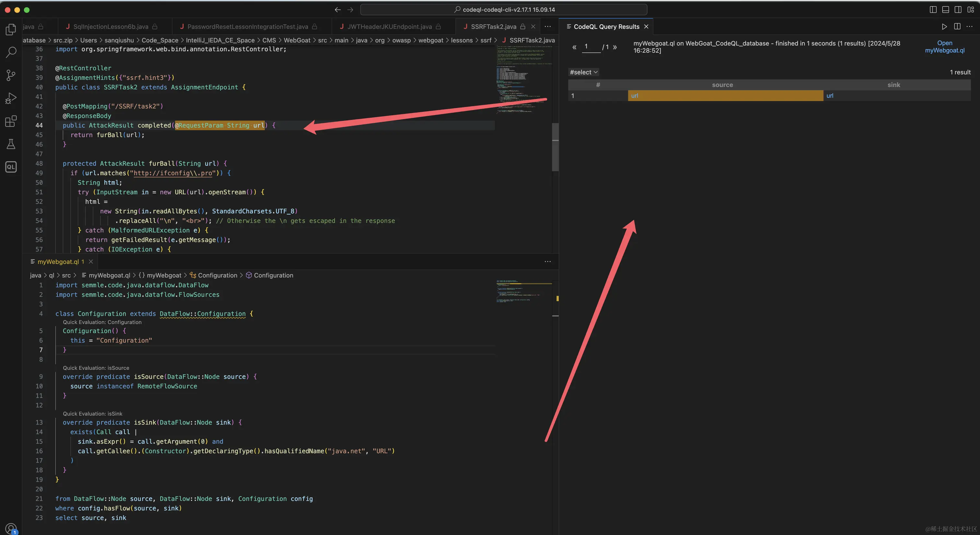Toggle secondary sidebar layout icon
Viewport: 980px width, 535px height.
point(958,9)
